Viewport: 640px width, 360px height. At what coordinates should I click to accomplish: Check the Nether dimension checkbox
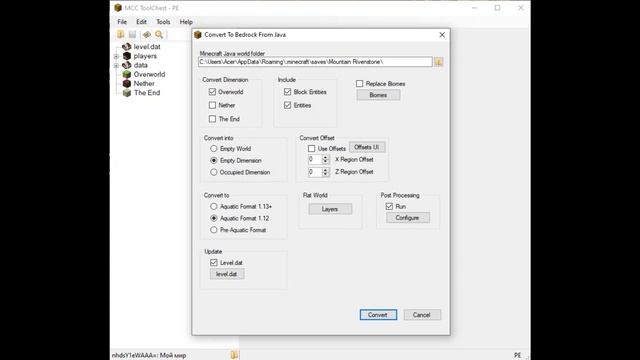pyautogui.click(x=212, y=105)
